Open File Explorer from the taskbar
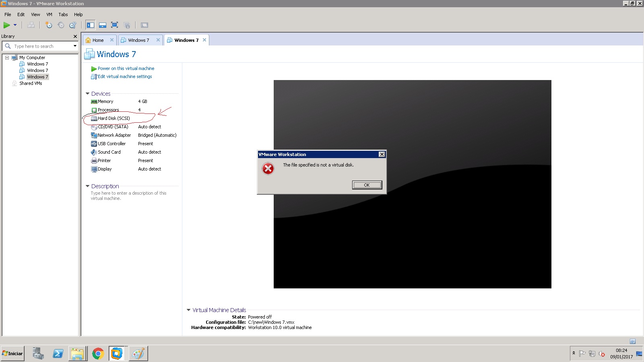644x362 pixels. point(77,354)
